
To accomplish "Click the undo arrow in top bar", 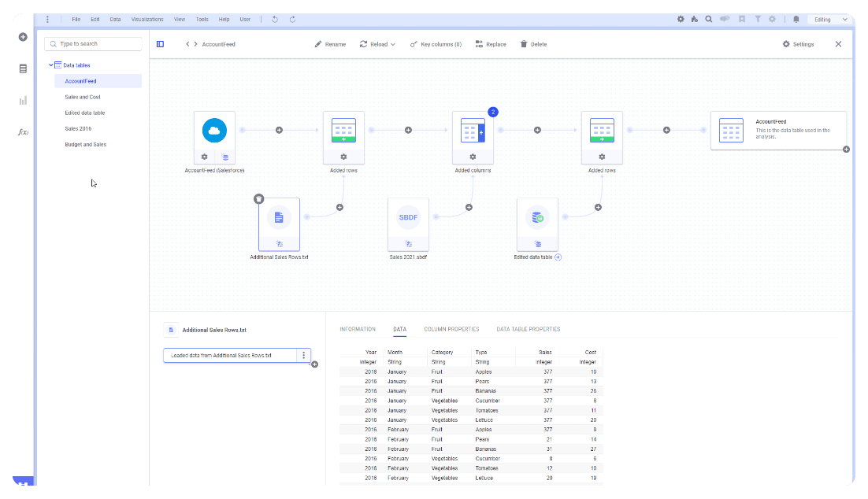I will click(x=274, y=19).
